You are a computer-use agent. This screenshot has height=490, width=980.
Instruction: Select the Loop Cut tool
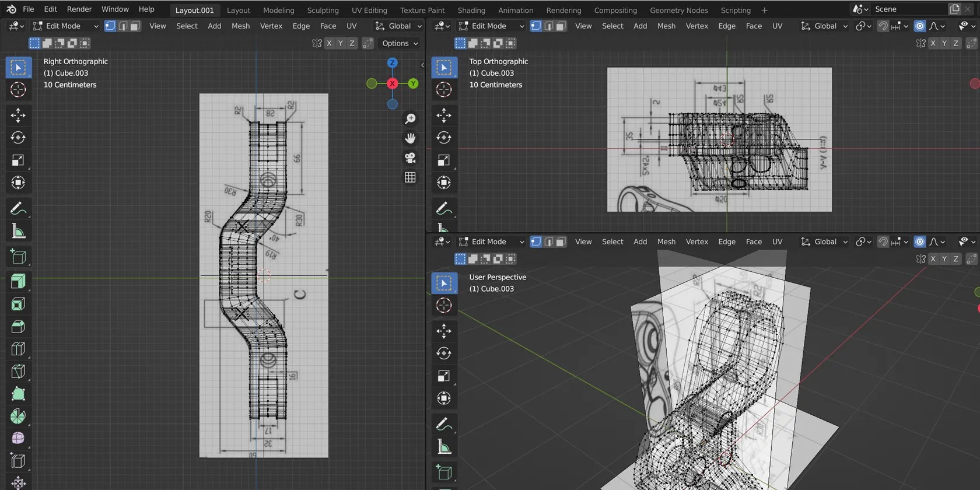[x=18, y=349]
